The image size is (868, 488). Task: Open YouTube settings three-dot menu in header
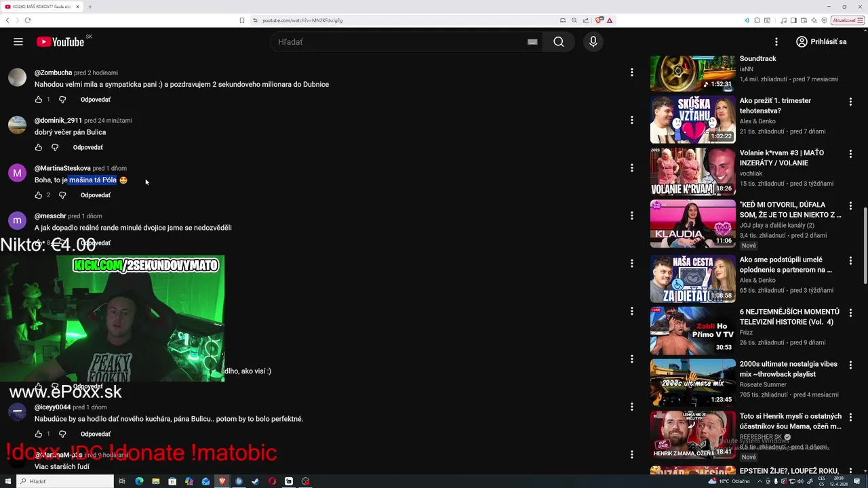[x=776, y=42]
